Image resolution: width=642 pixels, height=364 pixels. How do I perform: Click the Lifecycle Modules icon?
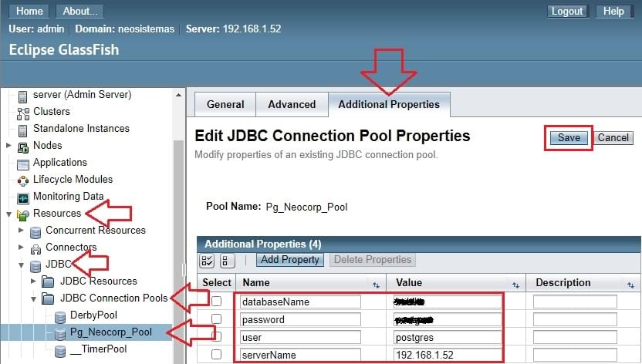coord(22,180)
